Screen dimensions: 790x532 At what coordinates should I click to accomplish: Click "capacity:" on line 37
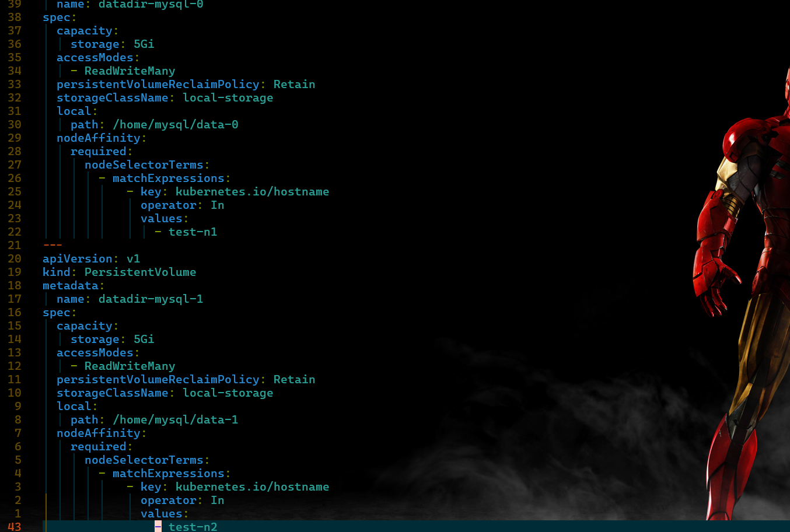[88, 30]
